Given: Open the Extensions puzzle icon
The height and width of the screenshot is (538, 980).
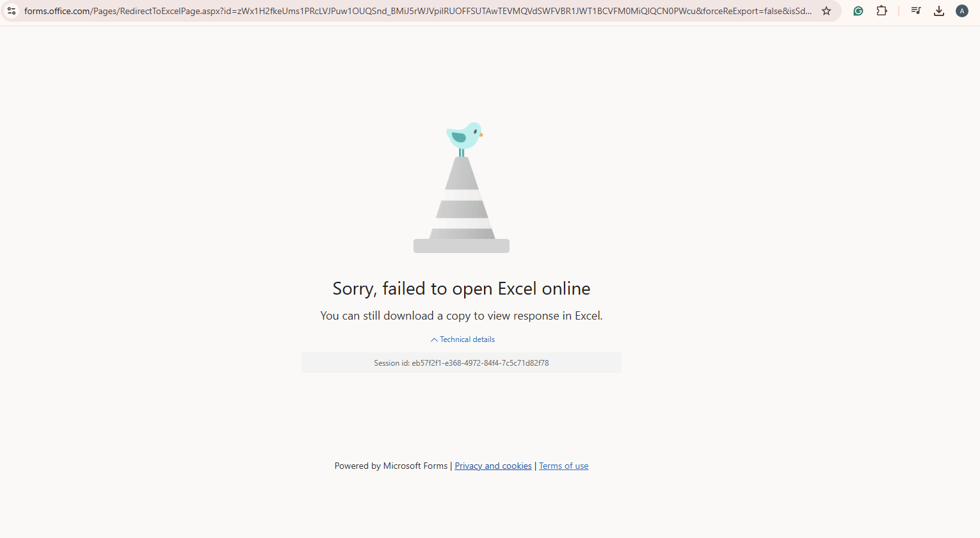Looking at the screenshot, I should pos(881,11).
